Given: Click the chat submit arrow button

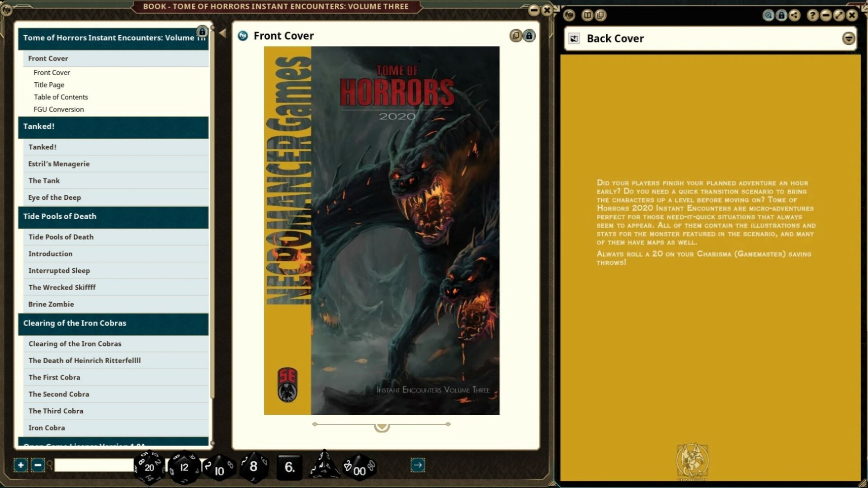Looking at the screenshot, I should tap(417, 465).
